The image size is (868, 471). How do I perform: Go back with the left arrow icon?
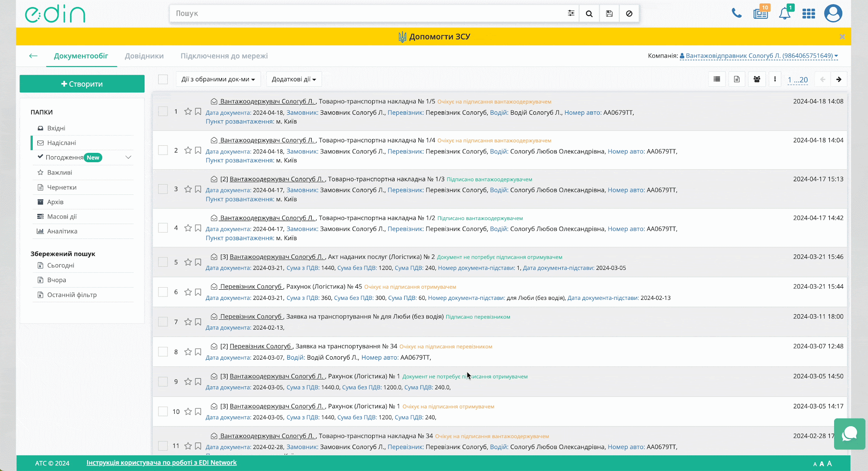tap(33, 56)
